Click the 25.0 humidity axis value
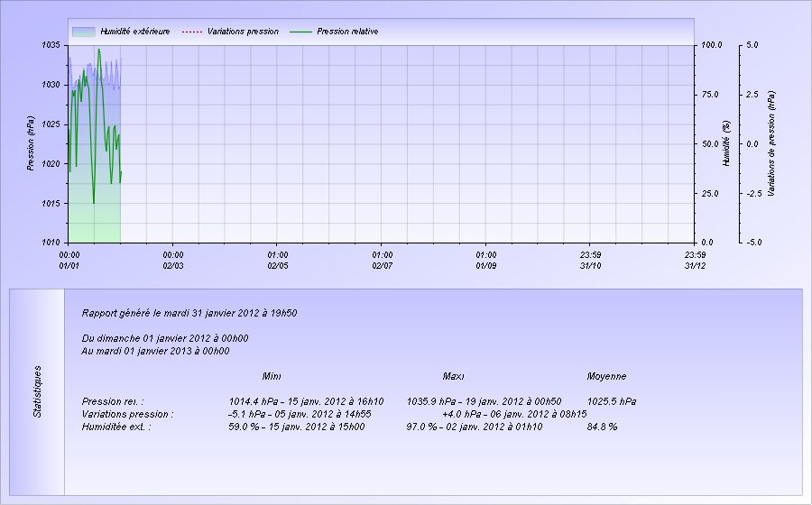Screen dimensions: 812x505 710,194
